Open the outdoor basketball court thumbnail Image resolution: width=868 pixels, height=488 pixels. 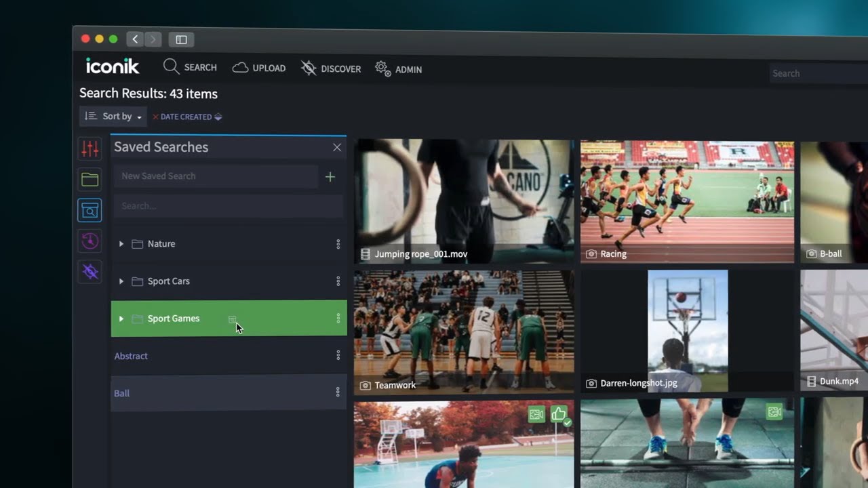pos(464,445)
